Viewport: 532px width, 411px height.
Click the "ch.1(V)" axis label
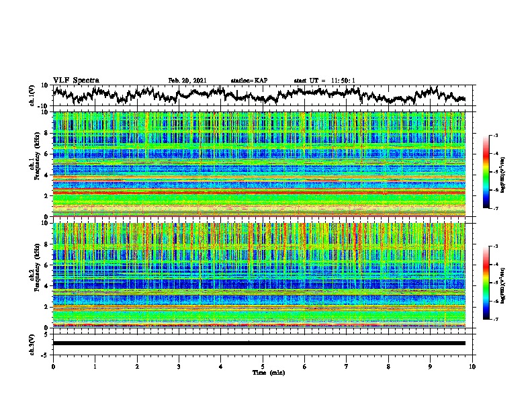(x=32, y=95)
